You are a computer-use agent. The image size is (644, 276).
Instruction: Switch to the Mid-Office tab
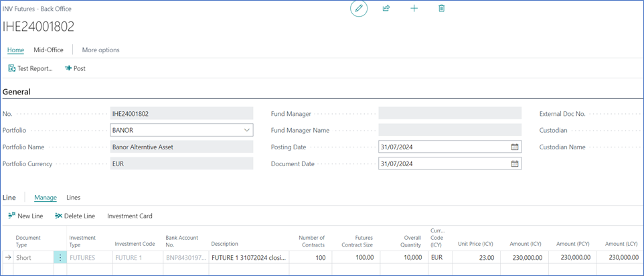(48, 50)
